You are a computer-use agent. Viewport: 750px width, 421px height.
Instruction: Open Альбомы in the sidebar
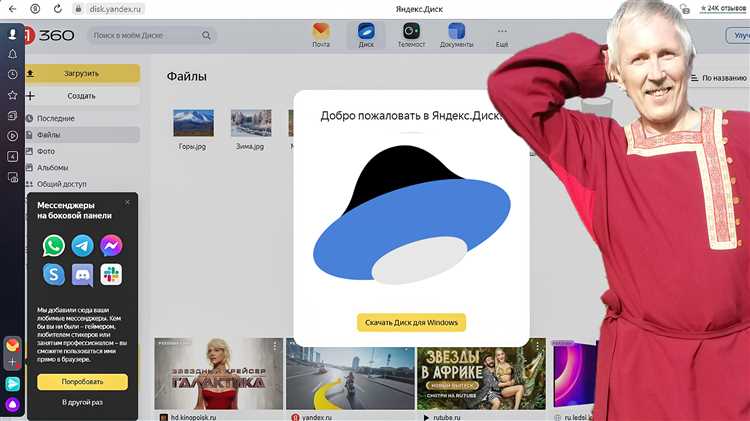pyautogui.click(x=52, y=167)
